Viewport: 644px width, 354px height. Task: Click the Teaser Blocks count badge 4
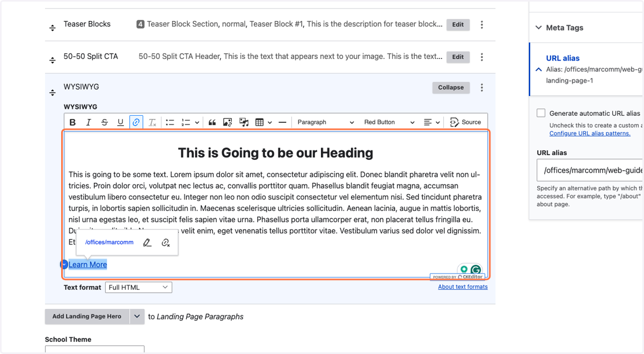[140, 24]
